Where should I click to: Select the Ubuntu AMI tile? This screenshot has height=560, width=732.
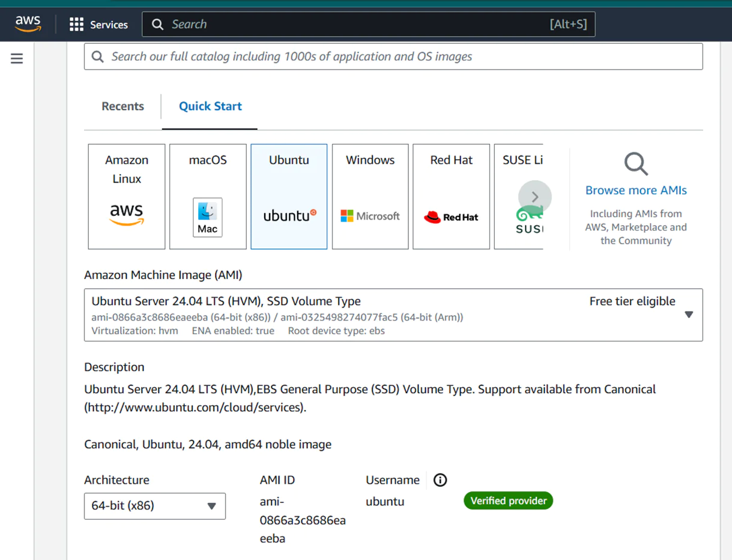coord(289,196)
